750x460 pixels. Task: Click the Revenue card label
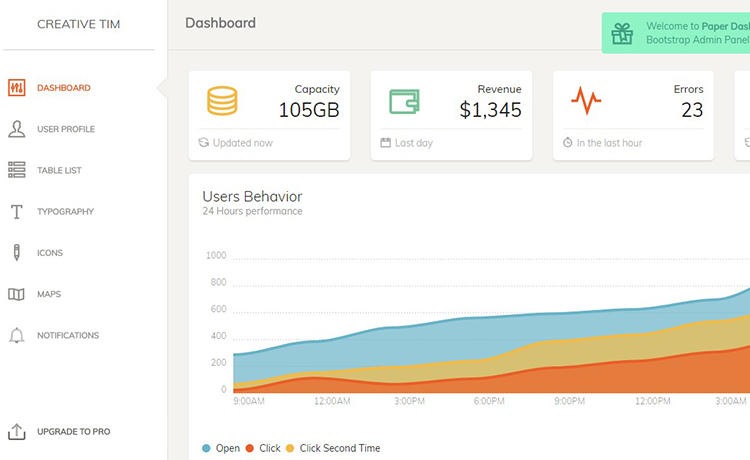point(499,89)
